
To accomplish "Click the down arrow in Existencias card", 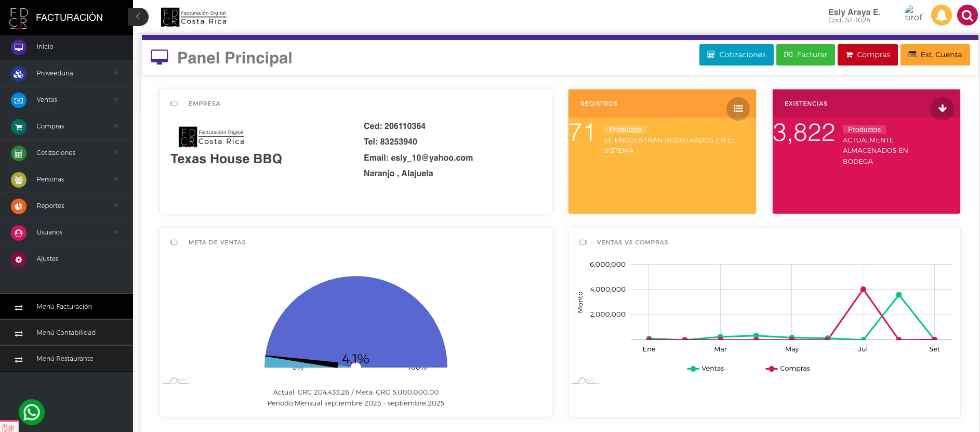I will point(942,109).
